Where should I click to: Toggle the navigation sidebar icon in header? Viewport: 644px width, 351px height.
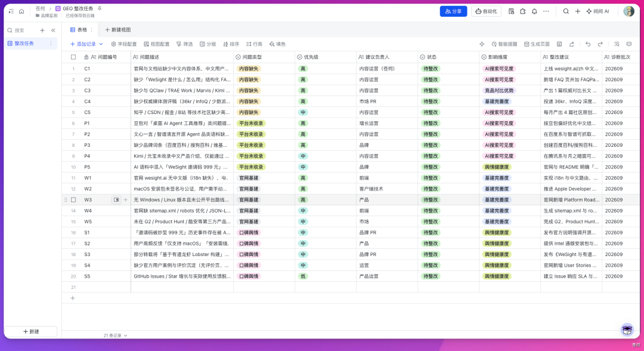[11, 11]
